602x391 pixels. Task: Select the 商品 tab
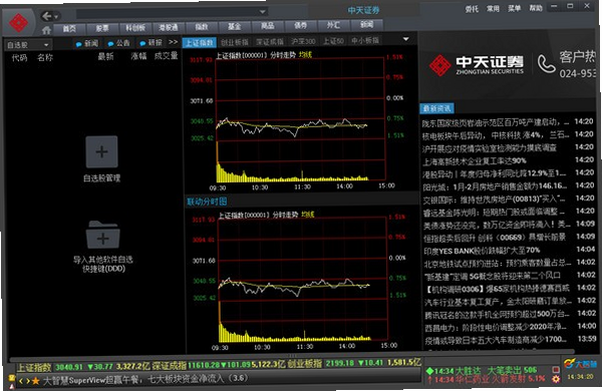pyautogui.click(x=268, y=26)
